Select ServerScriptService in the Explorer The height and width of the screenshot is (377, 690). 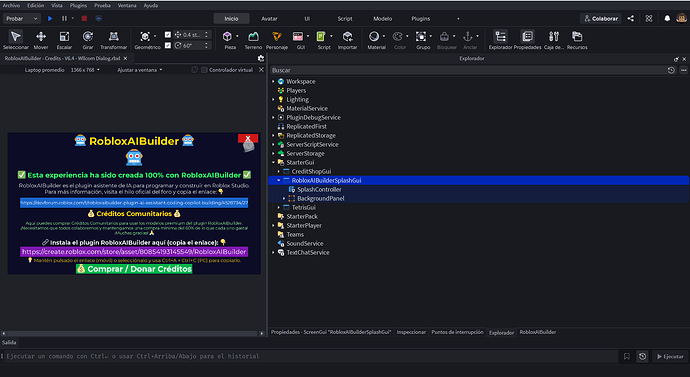312,144
